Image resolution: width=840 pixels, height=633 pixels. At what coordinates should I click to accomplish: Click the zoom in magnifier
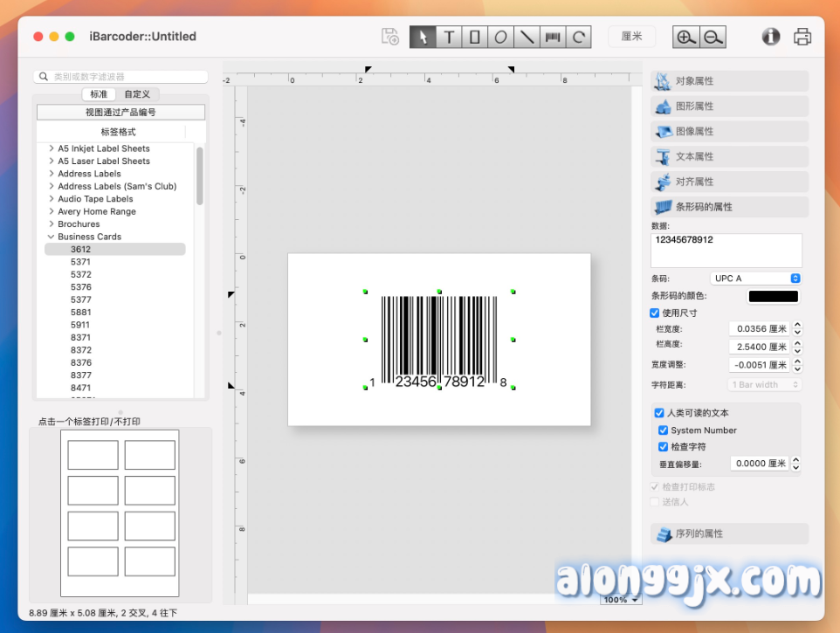686,37
